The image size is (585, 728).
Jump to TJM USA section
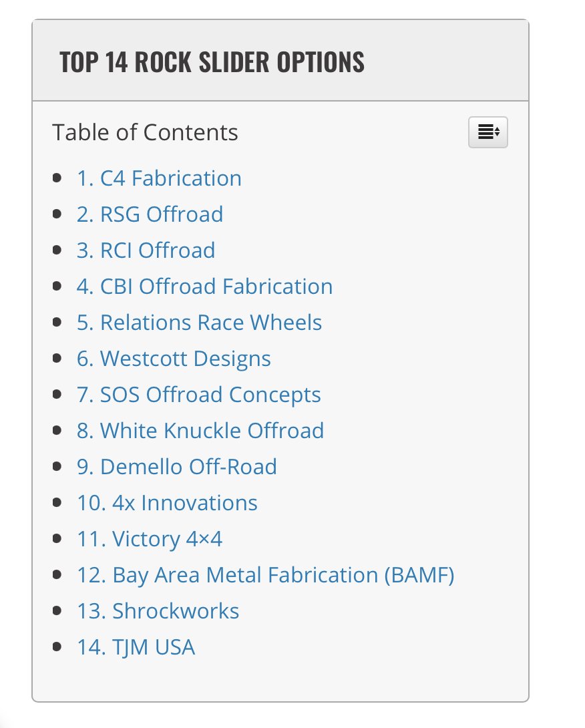(x=136, y=647)
